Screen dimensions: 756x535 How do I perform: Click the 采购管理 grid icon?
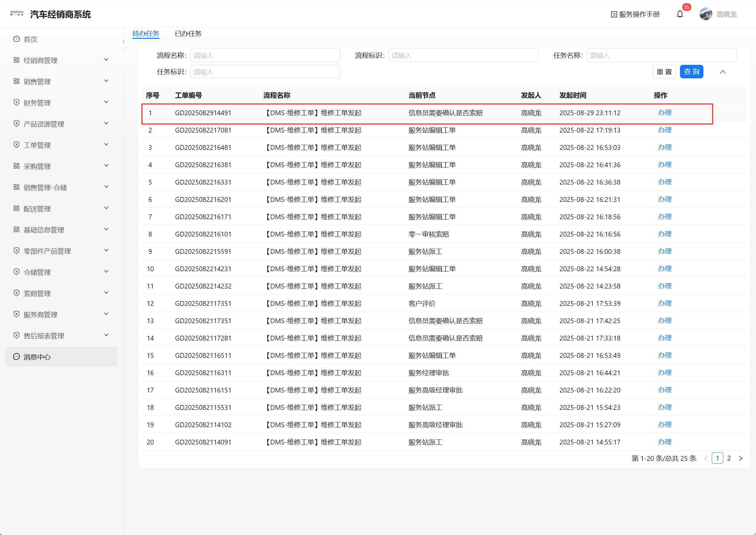16,166
